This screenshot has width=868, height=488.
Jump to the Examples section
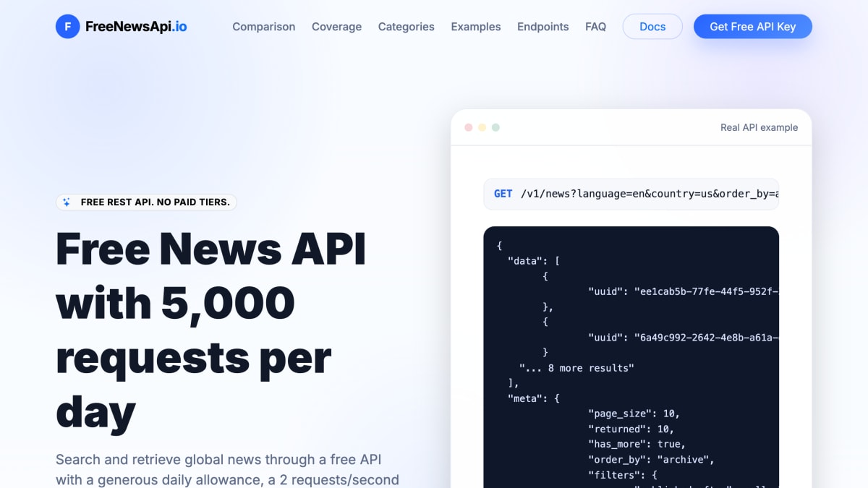click(475, 27)
